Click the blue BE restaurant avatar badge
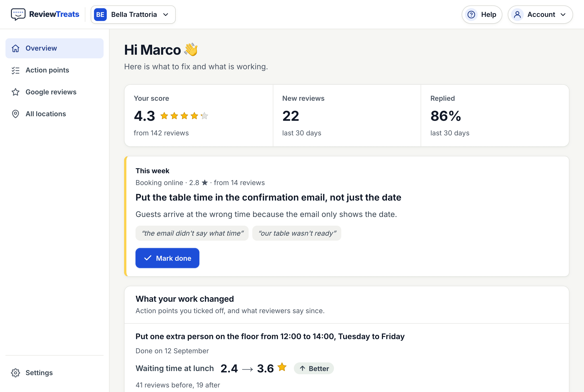 click(x=100, y=15)
